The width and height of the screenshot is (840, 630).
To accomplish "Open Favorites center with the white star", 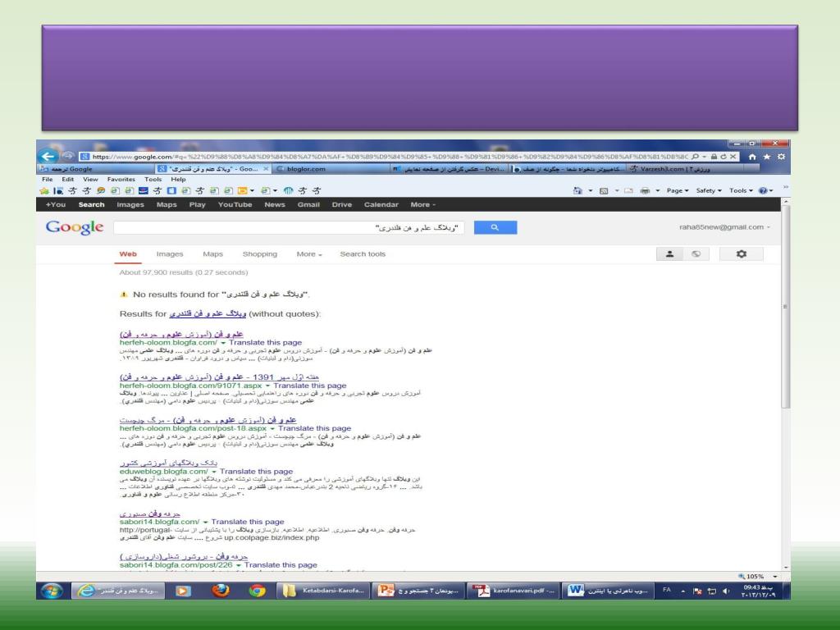I will coord(767,157).
